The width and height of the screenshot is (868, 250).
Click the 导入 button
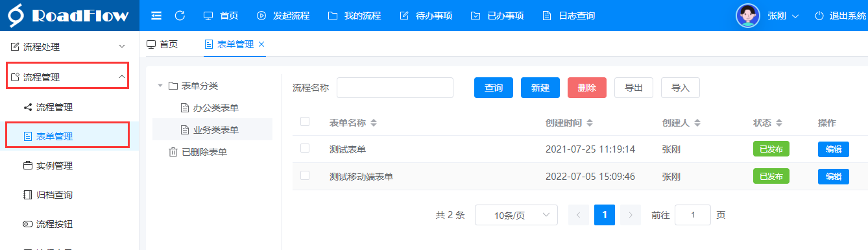[x=681, y=88]
